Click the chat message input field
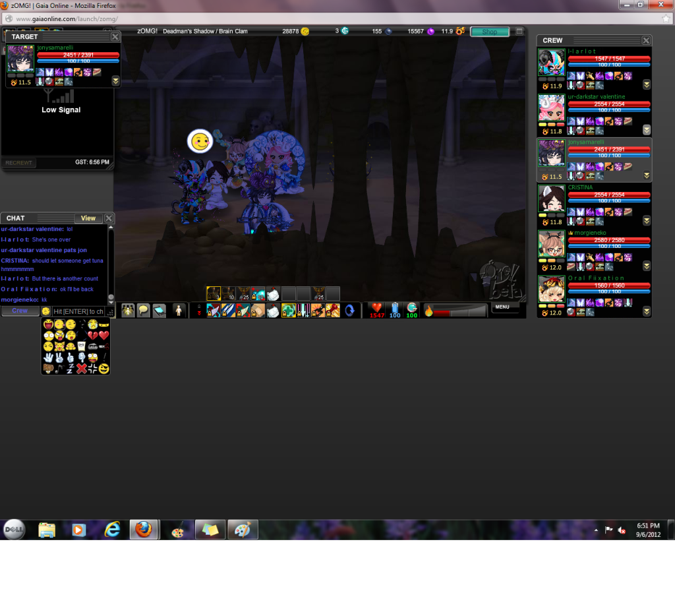Screen dimensions: 675x616 (78, 311)
